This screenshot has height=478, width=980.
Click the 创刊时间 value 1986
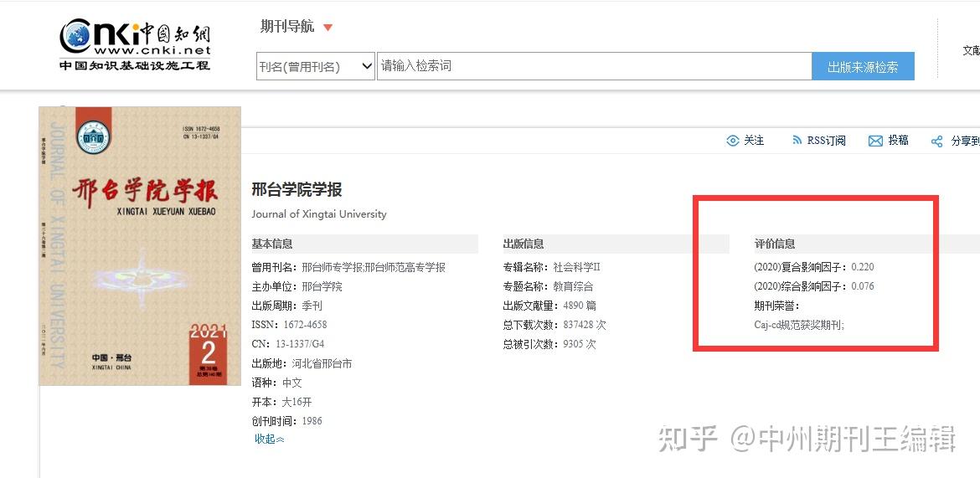coord(312,421)
